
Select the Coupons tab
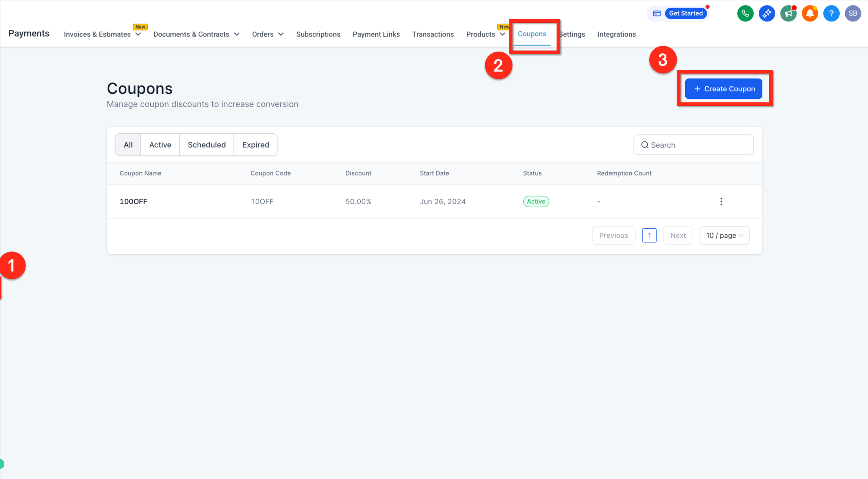coord(532,34)
